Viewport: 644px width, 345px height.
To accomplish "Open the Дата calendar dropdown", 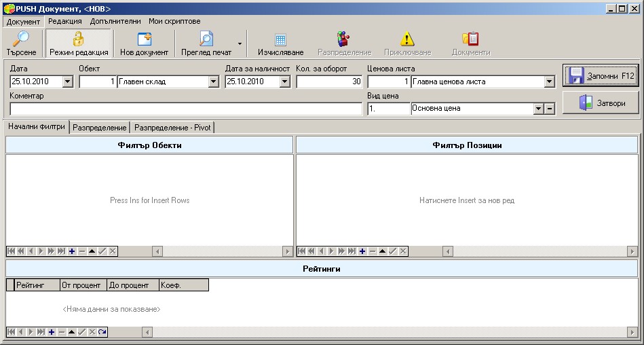I will tap(68, 81).
